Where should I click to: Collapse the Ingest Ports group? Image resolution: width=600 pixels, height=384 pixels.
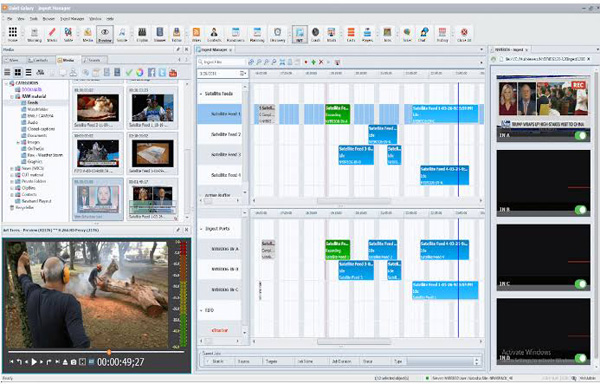201,229
